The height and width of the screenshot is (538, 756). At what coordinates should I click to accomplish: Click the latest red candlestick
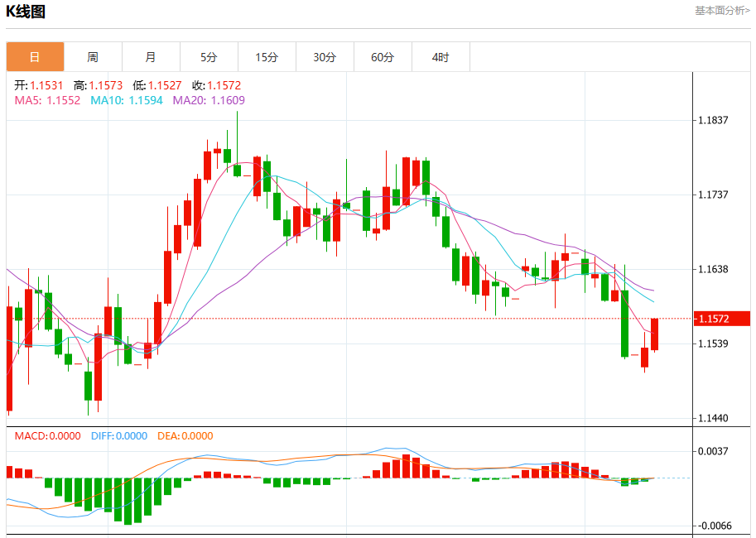pos(654,334)
